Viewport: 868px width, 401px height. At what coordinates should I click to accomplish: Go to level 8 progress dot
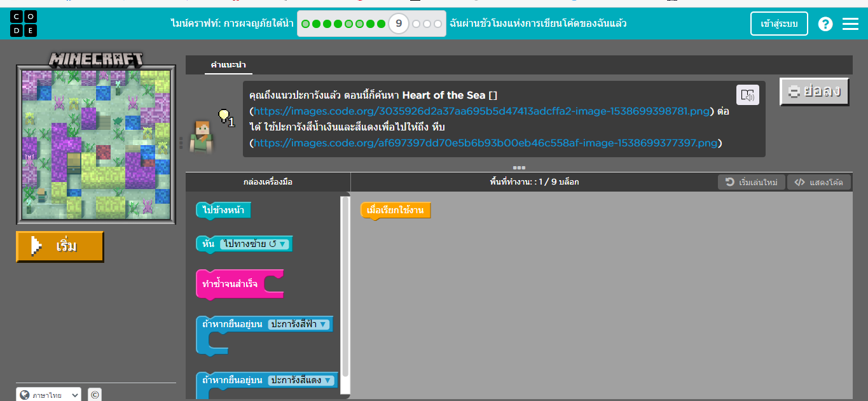(x=381, y=24)
